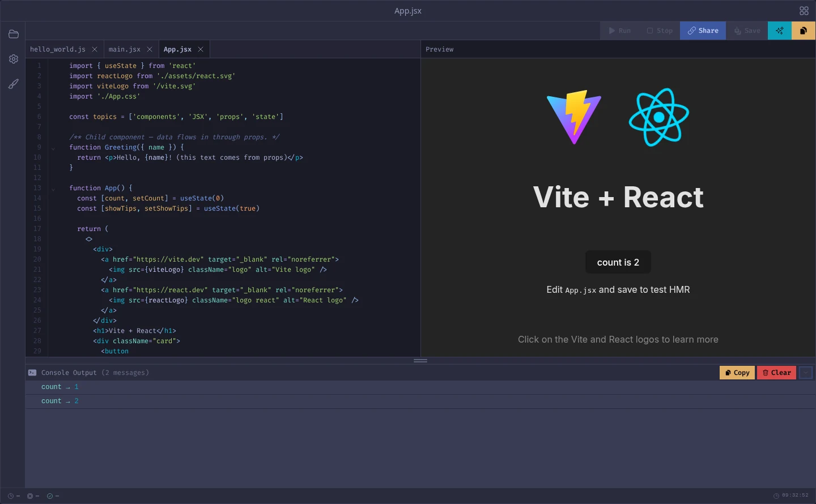This screenshot has height=504, width=816.
Task: Click the Save button
Action: 747,31
